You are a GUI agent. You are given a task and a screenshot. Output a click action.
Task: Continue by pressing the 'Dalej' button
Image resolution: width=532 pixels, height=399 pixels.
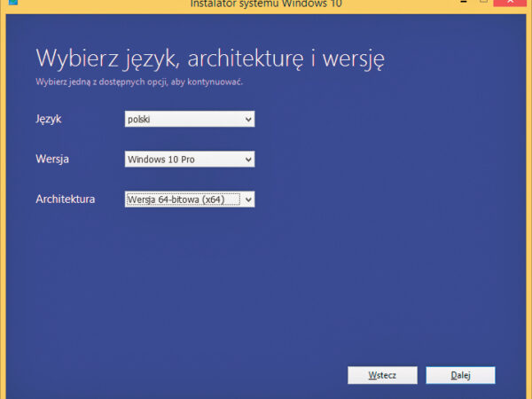[x=460, y=375]
